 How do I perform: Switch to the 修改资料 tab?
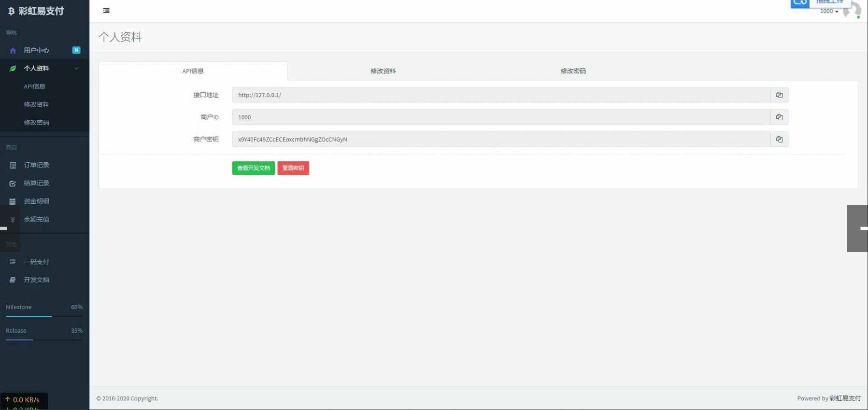click(383, 71)
